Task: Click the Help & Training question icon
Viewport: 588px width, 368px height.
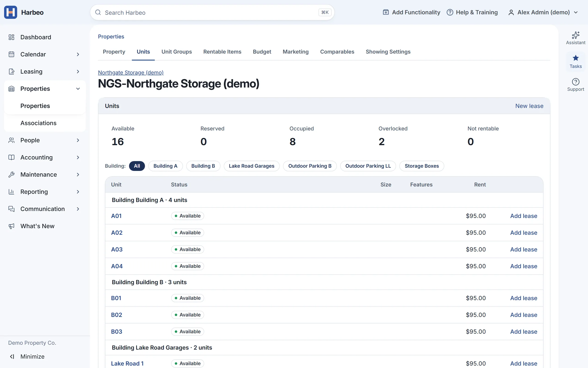Action: click(x=450, y=12)
